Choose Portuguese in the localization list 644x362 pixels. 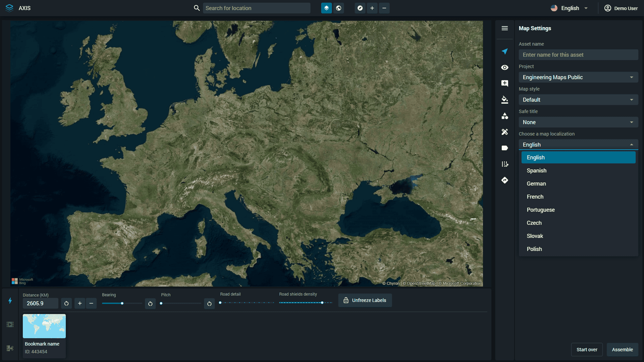coord(540,210)
